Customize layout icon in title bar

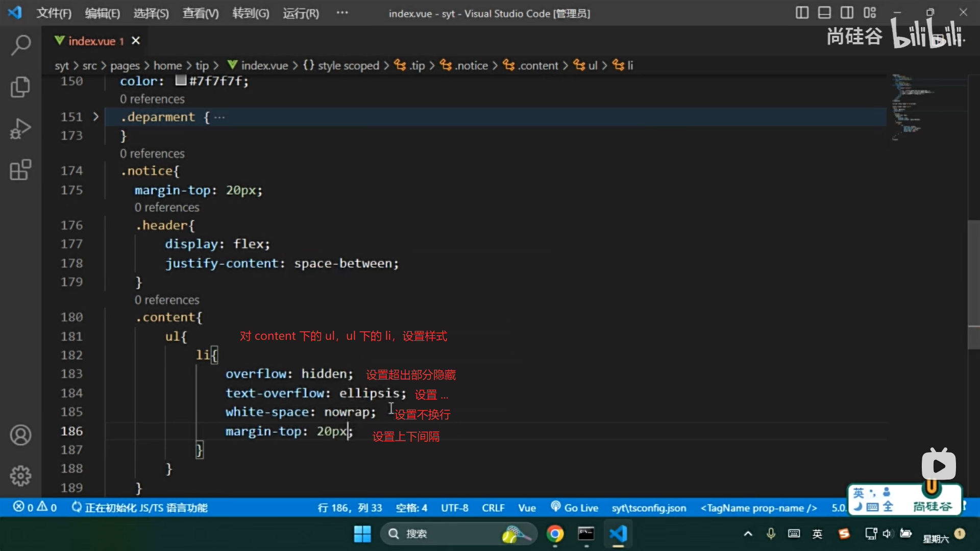(870, 13)
